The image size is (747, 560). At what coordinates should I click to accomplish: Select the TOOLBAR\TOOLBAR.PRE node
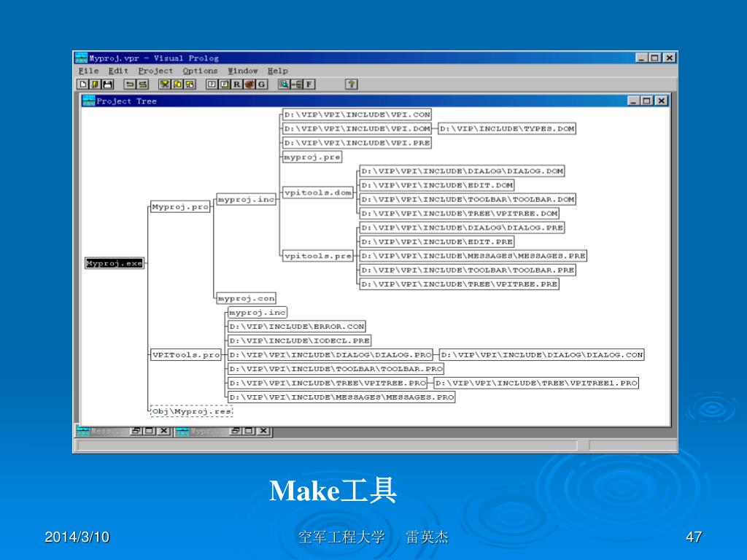pyautogui.click(x=468, y=270)
